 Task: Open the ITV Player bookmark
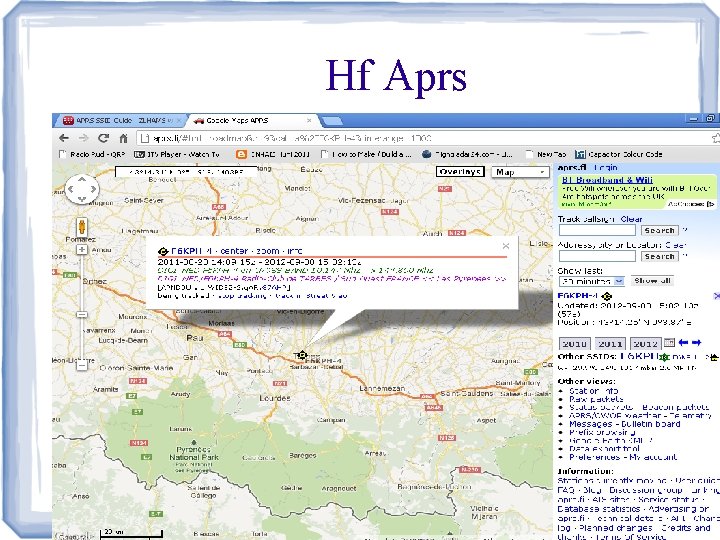177,154
